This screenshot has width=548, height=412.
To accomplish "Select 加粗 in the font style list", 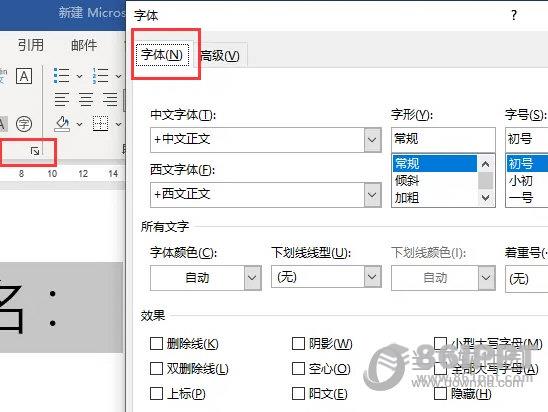I will [407, 198].
